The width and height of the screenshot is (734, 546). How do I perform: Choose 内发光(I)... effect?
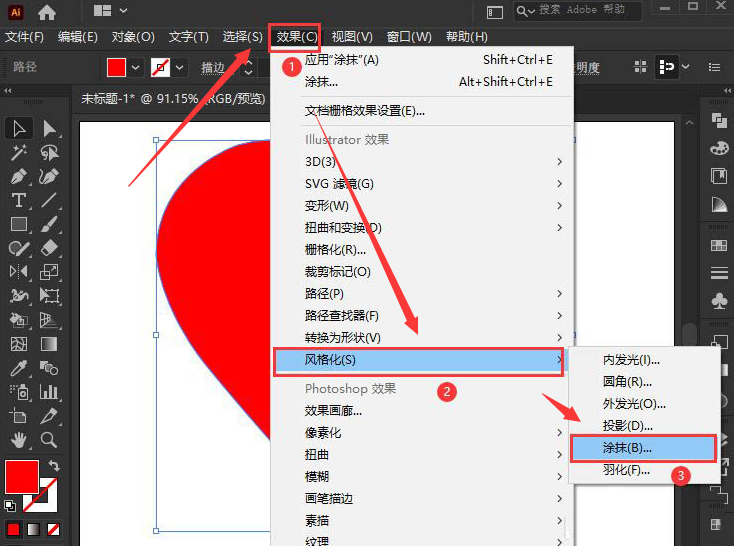(x=644, y=360)
